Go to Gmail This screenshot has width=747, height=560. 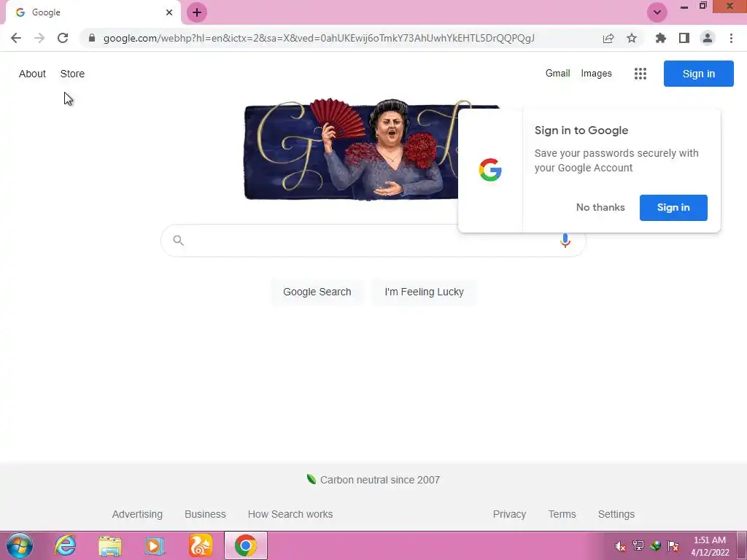click(557, 74)
